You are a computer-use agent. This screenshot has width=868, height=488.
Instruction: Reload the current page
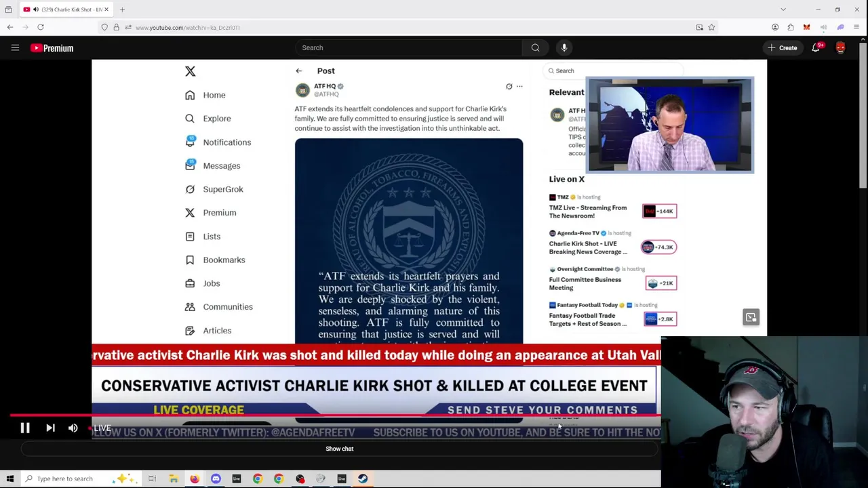41,27
